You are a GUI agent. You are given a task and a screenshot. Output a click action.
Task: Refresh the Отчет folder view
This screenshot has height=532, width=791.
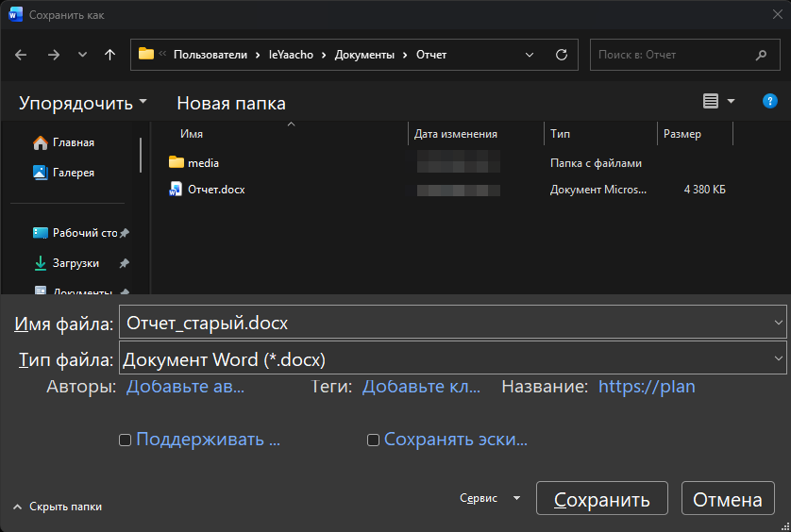coord(562,55)
